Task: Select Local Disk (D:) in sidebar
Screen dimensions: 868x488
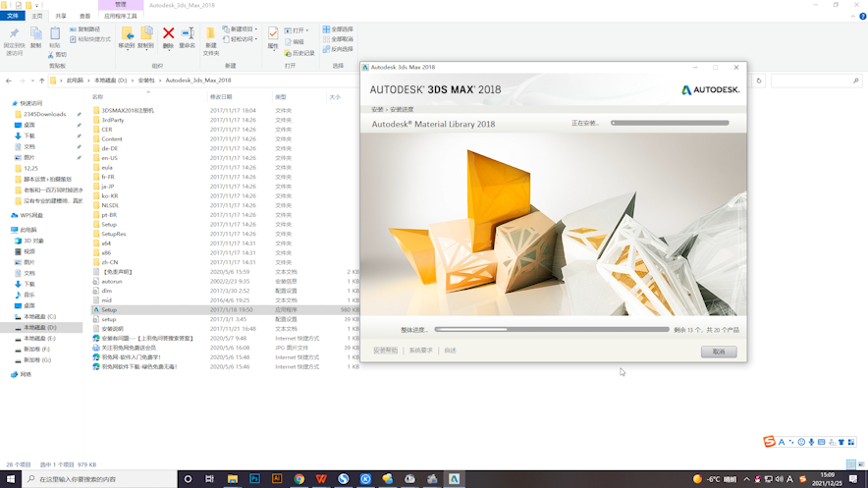Action: (41, 328)
